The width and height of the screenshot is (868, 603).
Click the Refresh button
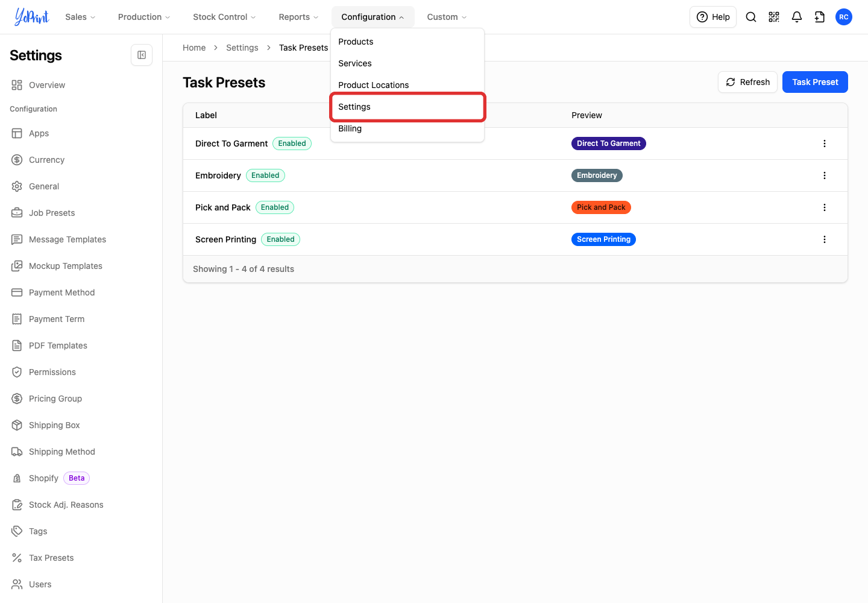click(x=747, y=82)
